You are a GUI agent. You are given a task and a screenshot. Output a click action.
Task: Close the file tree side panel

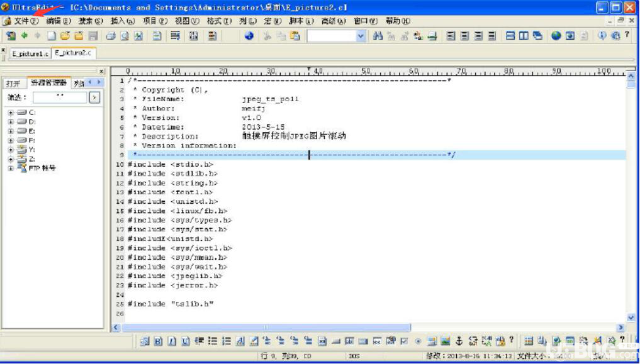click(x=102, y=71)
